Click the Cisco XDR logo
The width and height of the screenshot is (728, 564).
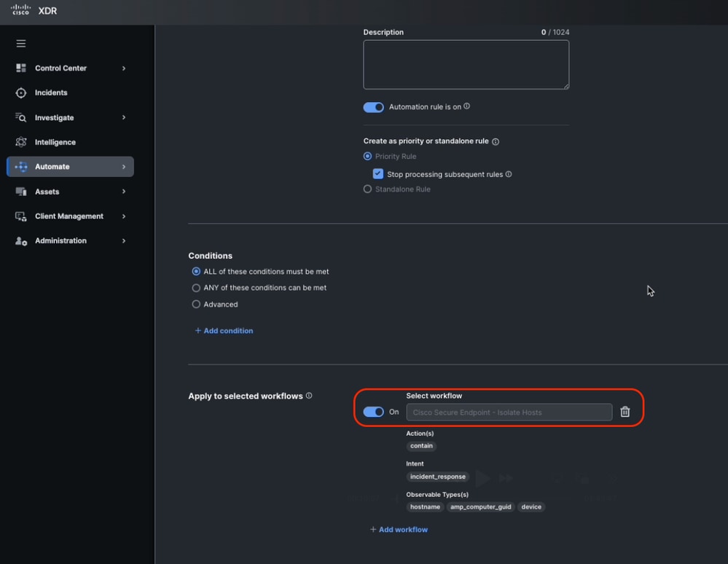pyautogui.click(x=20, y=9)
